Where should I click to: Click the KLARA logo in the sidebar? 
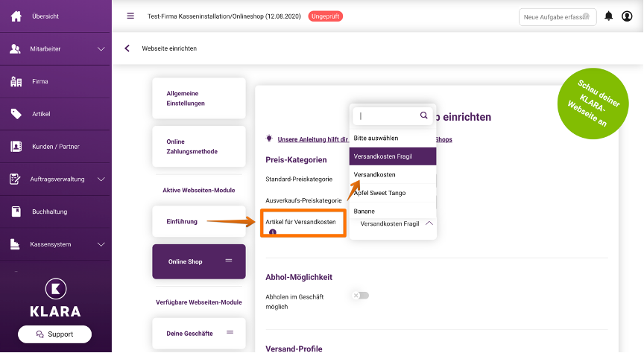(x=55, y=298)
